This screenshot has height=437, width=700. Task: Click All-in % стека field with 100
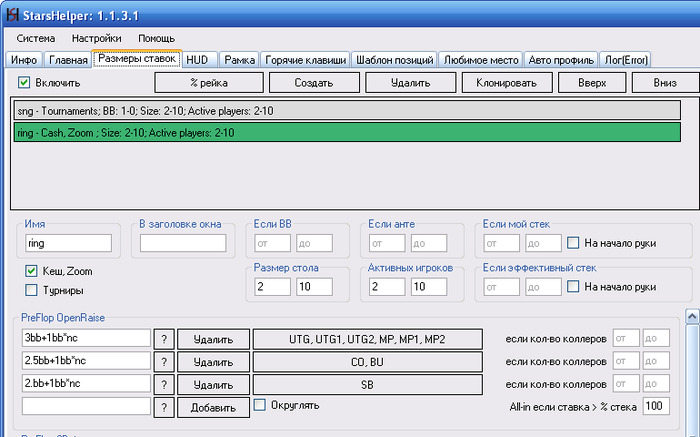[656, 406]
